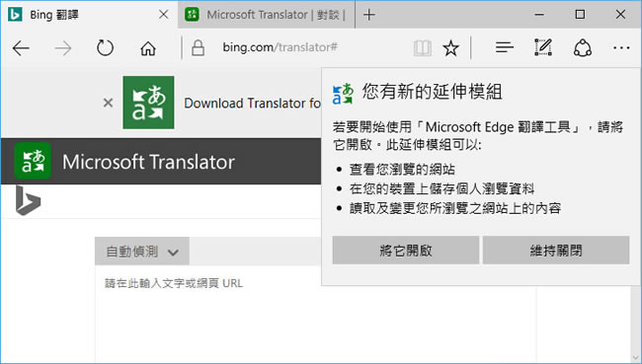Maximize the Edge browser window
The height and width of the screenshot is (364, 642).
pyautogui.click(x=580, y=15)
